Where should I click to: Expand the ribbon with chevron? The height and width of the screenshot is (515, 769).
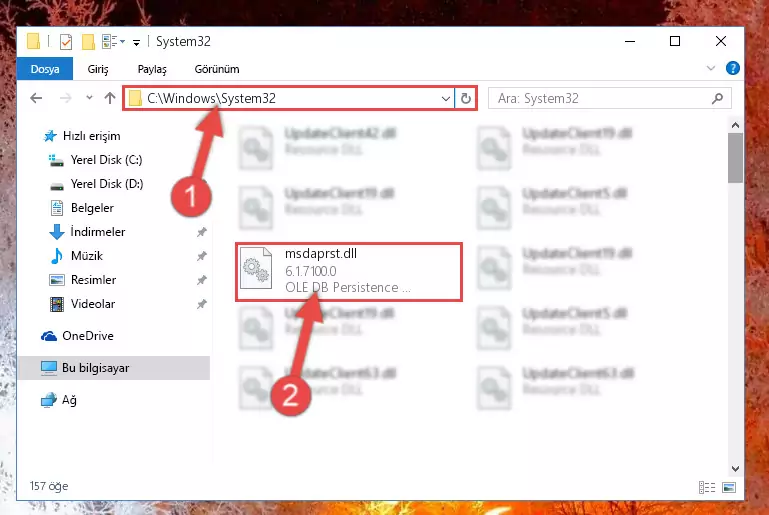(711, 68)
